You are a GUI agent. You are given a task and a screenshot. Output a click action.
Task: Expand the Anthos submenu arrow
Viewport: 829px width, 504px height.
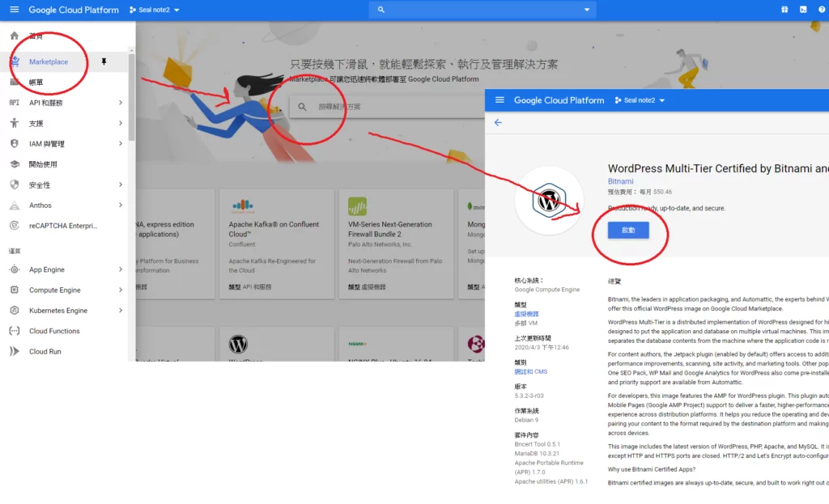(x=121, y=205)
